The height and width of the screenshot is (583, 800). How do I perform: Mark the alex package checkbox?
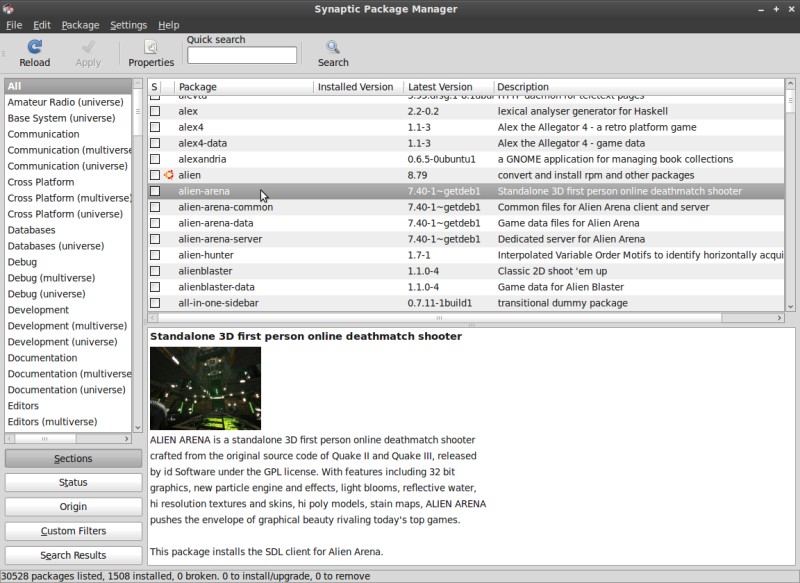coord(155,111)
